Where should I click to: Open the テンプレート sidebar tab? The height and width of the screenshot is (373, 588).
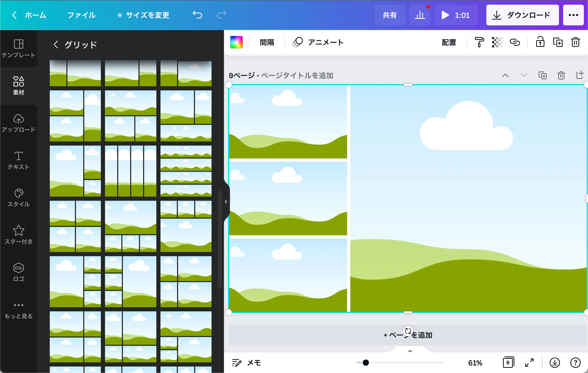19,49
